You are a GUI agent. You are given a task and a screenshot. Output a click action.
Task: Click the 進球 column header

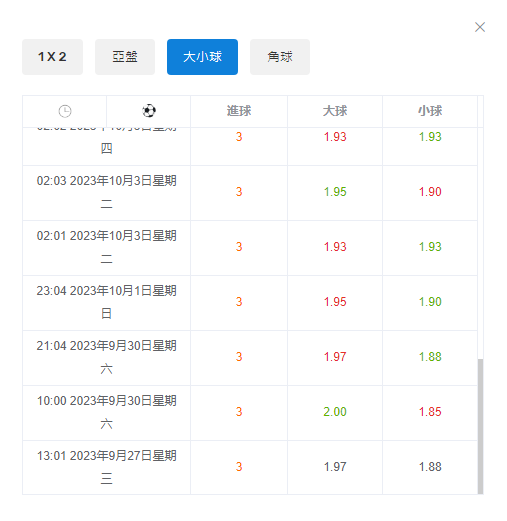[239, 111]
